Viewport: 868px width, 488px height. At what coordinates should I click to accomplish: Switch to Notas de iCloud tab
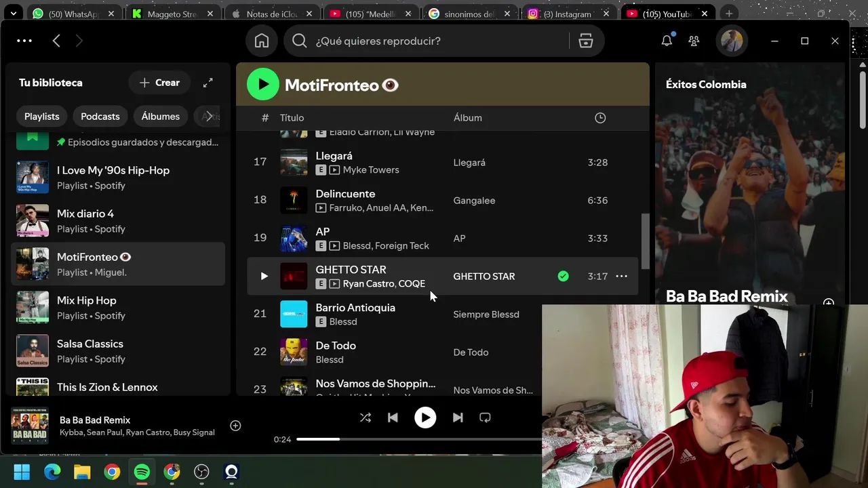(x=271, y=14)
